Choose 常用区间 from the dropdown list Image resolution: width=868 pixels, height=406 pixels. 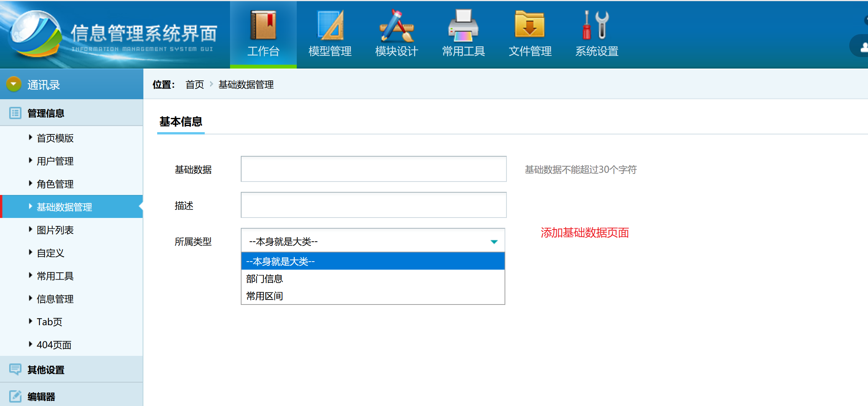click(x=373, y=296)
